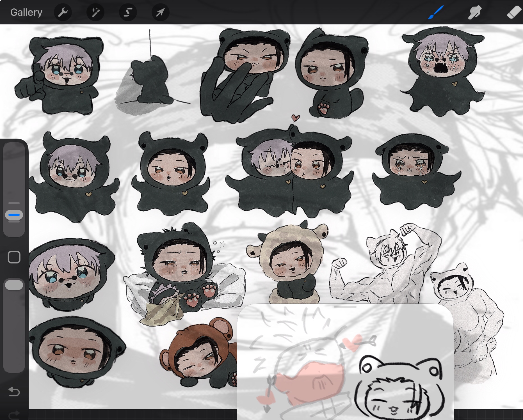
Task: Open the Gallery view
Action: 26,12
